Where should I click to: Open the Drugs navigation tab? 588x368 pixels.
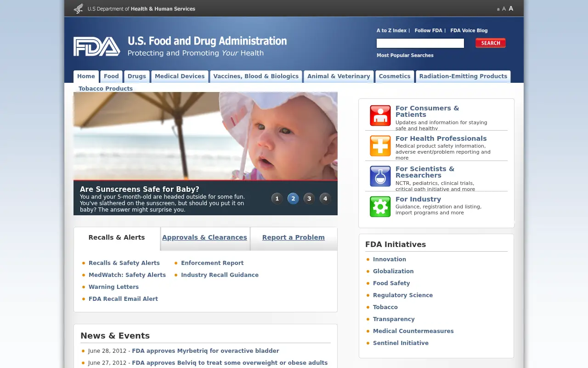pyautogui.click(x=137, y=76)
